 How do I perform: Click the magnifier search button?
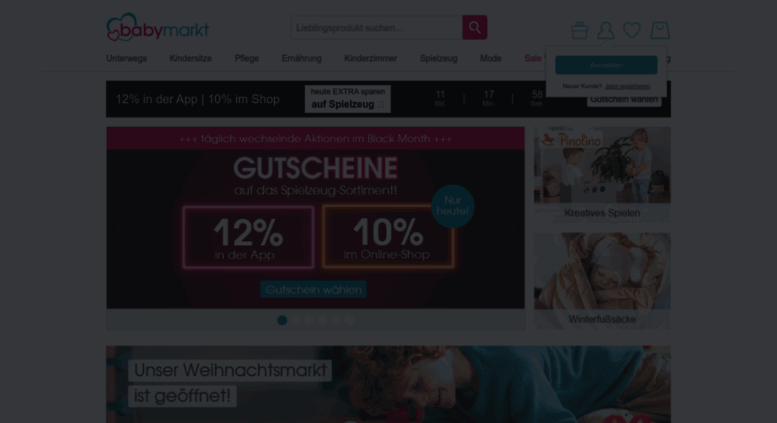click(475, 27)
